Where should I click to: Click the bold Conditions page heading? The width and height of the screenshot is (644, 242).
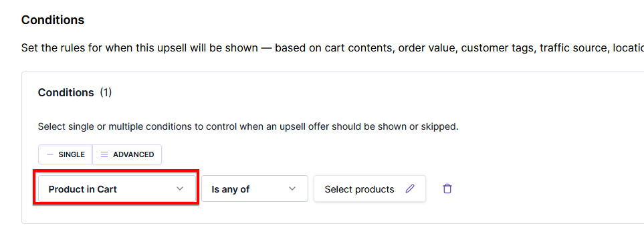tap(53, 20)
